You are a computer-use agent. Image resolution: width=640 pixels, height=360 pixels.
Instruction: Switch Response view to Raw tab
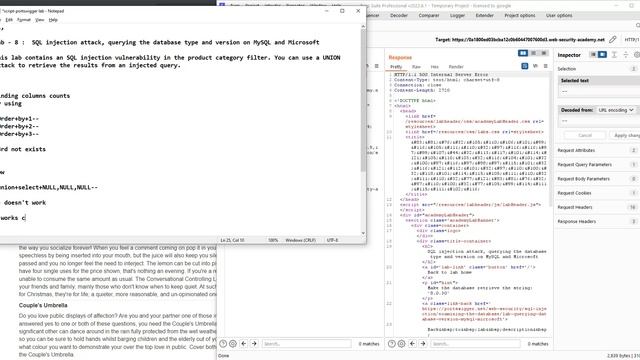click(x=416, y=67)
